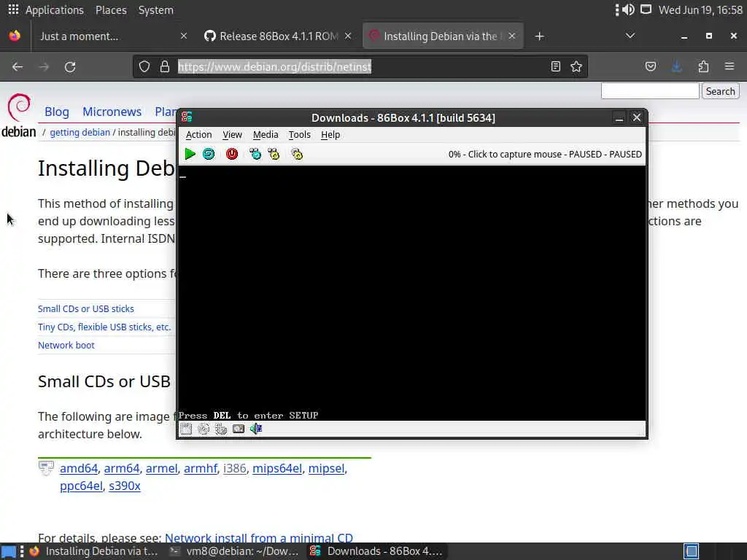Viewport: 747px width, 560px height.
Task: Send Ctrl+Alt+Del via the teal keys icon
Action: click(255, 154)
